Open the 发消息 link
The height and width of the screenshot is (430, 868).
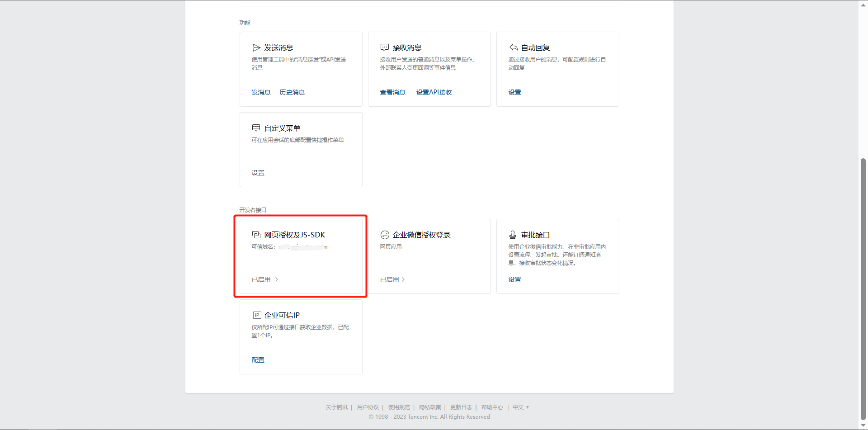tap(261, 92)
